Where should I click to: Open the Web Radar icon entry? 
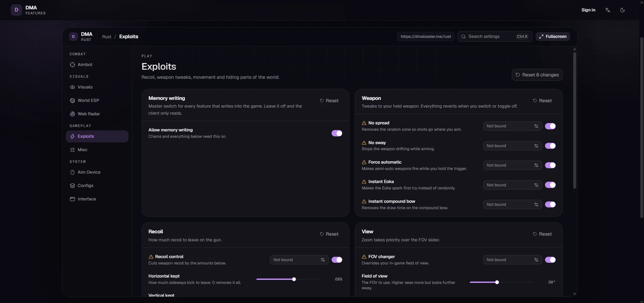coord(72,114)
